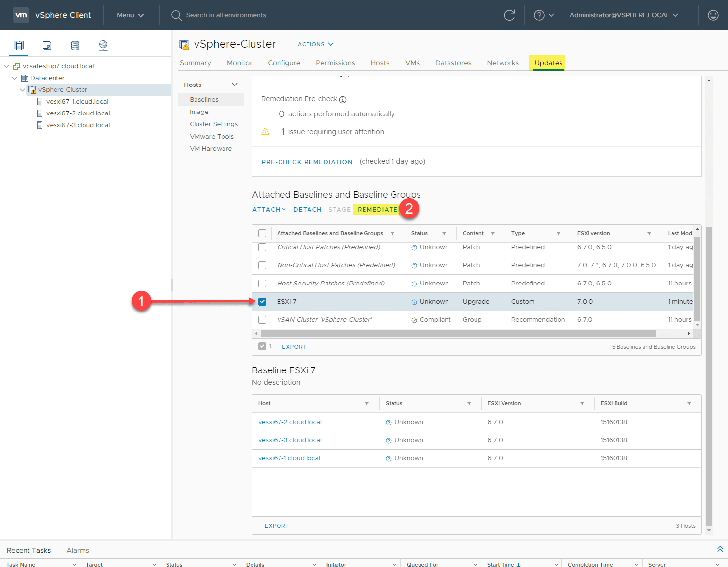Check the Critical Host Patches baseline checkbox
Screen dimensions: 728x567
(262, 247)
